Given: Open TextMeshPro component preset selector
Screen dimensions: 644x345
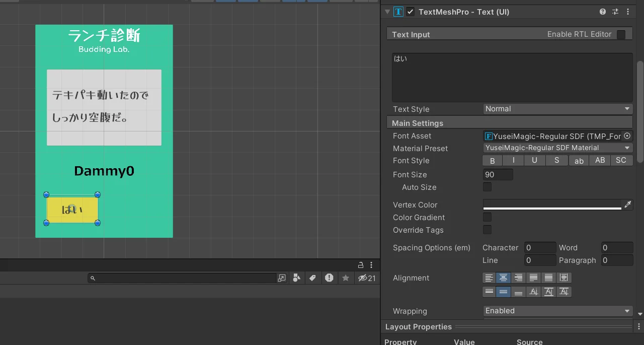Looking at the screenshot, I should (x=615, y=12).
